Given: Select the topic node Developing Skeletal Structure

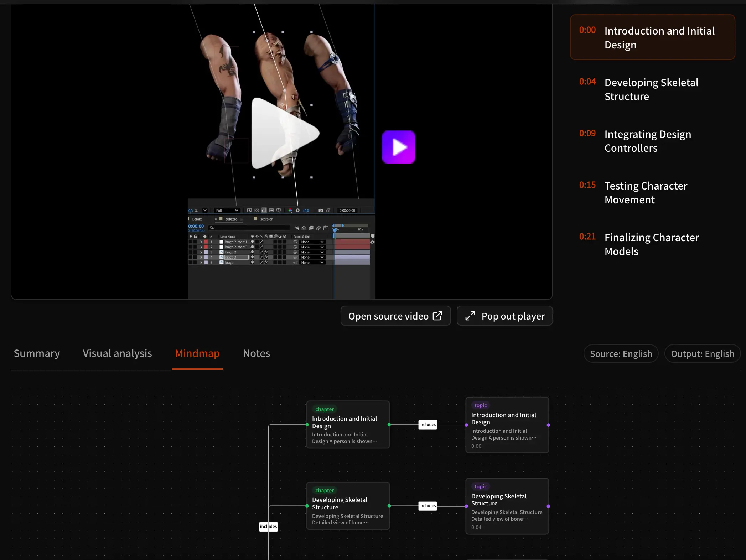Looking at the screenshot, I should (507, 506).
